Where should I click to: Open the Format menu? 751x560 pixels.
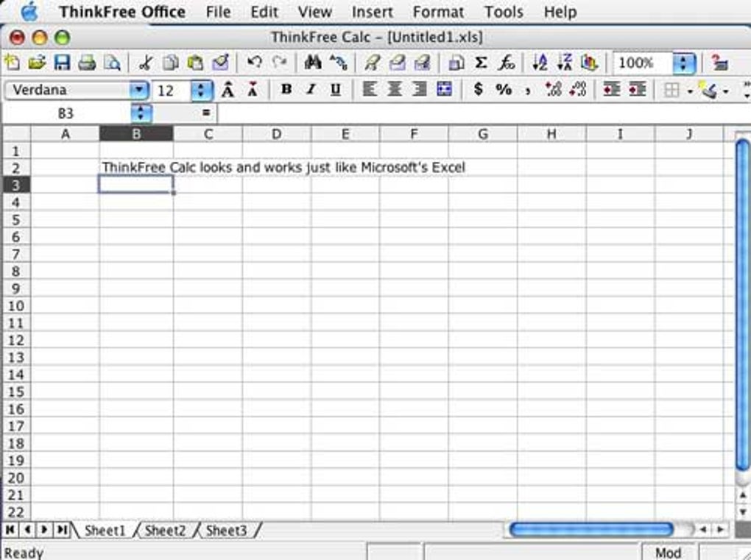coord(438,12)
